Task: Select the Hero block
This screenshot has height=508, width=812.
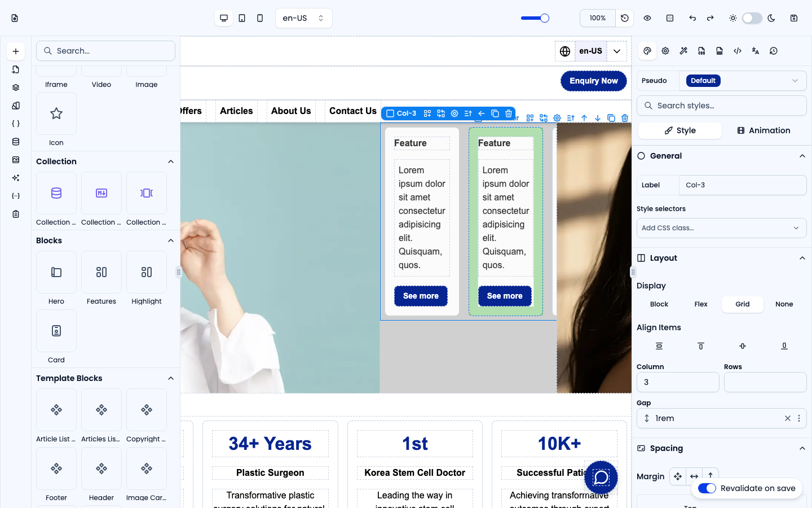Action: point(56,272)
